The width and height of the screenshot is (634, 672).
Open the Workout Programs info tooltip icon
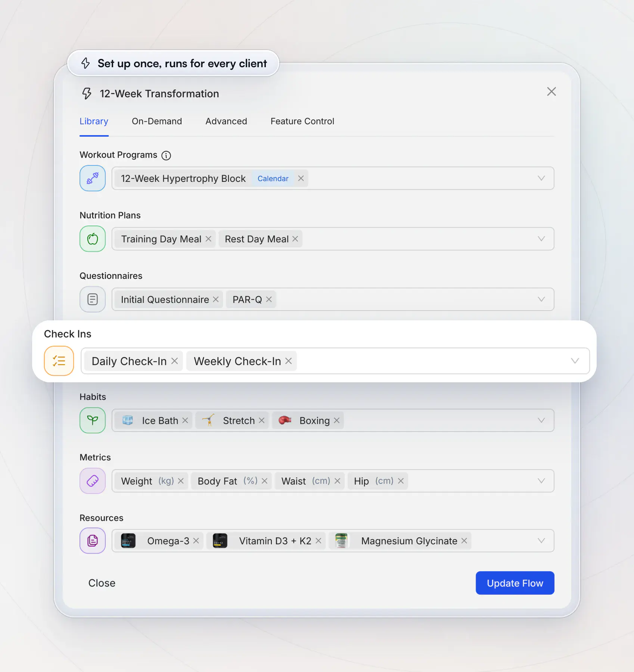[x=166, y=155]
